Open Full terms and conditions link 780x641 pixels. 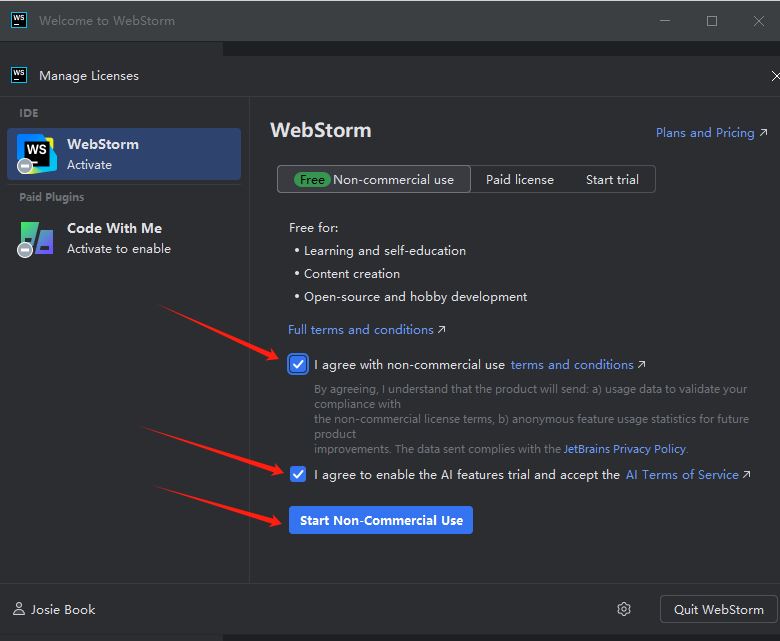coord(367,330)
